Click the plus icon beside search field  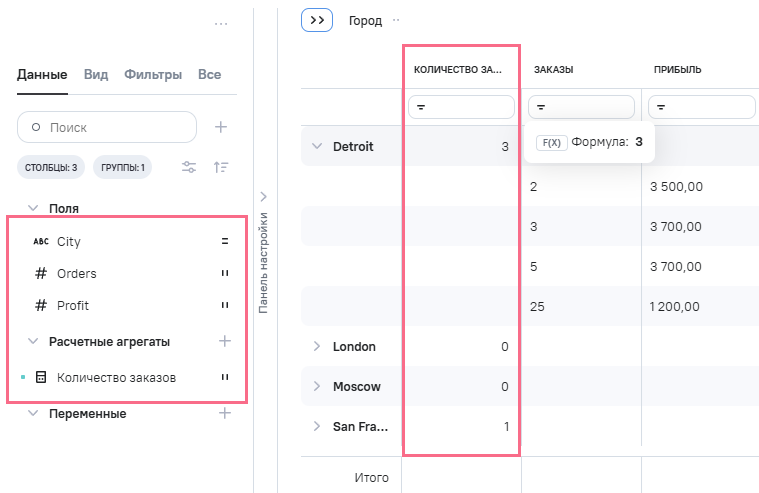click(221, 127)
